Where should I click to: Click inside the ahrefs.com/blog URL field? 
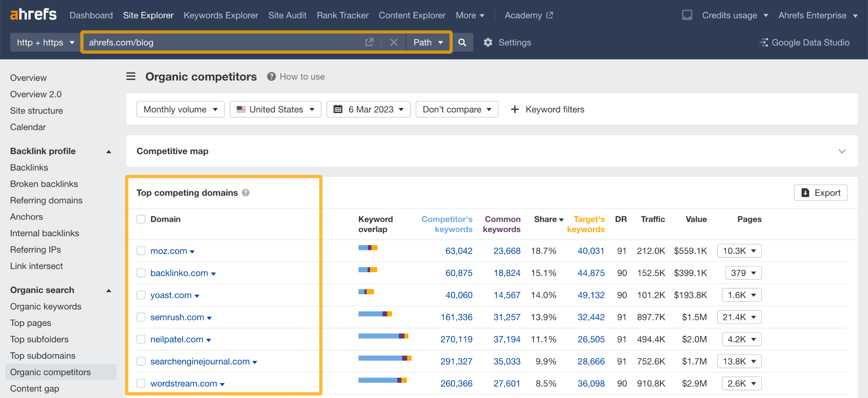click(x=212, y=42)
